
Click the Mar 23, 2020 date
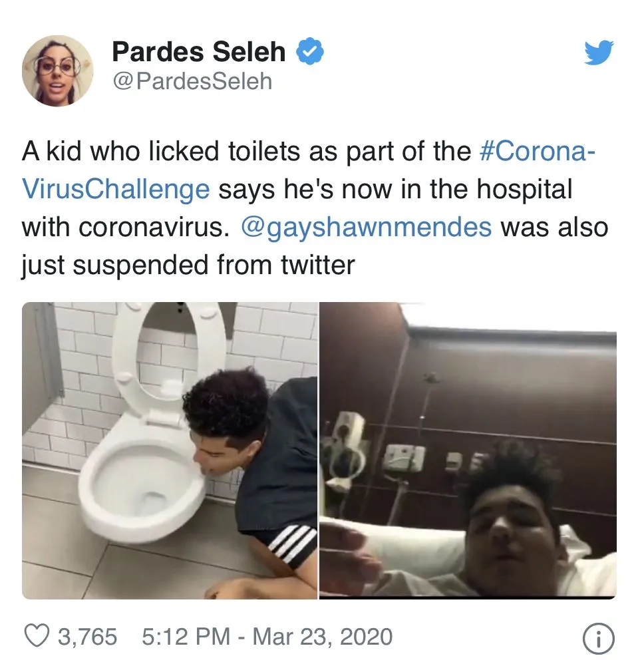coord(323,637)
